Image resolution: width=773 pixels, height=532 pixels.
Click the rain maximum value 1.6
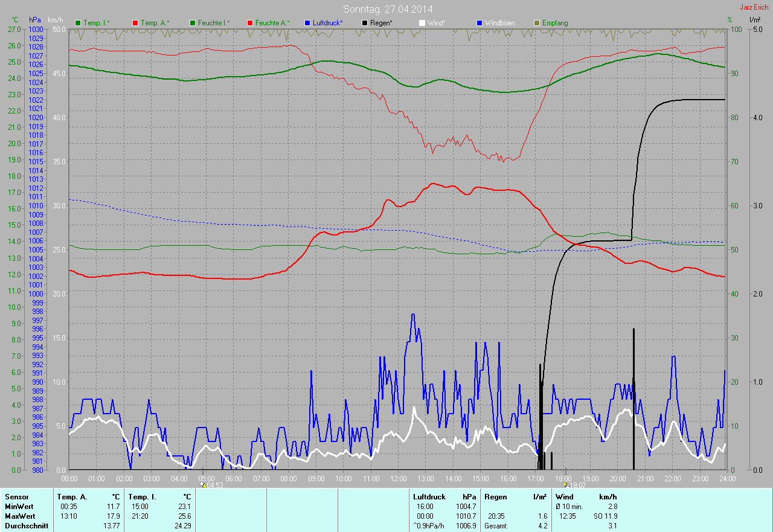click(542, 516)
